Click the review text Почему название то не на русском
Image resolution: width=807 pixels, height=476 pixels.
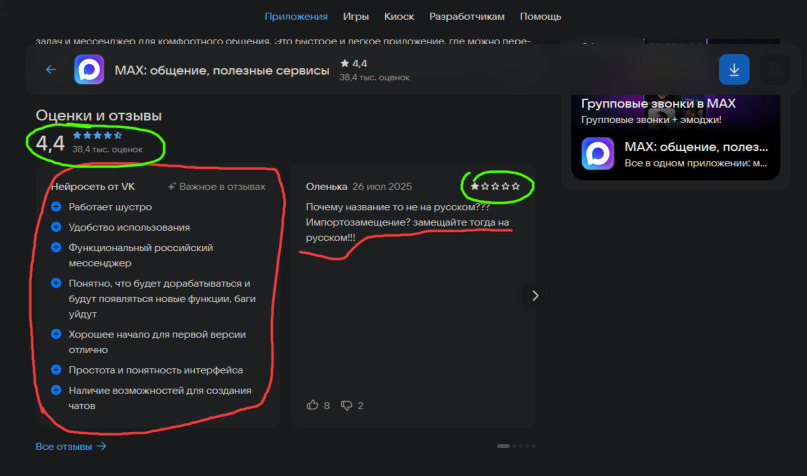point(407,222)
